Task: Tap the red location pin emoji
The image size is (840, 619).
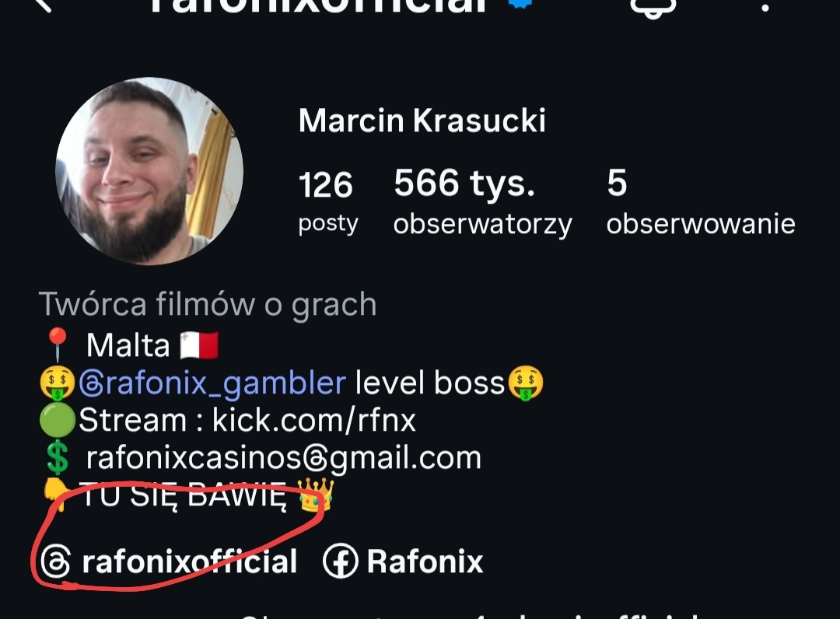Action: click(x=58, y=344)
